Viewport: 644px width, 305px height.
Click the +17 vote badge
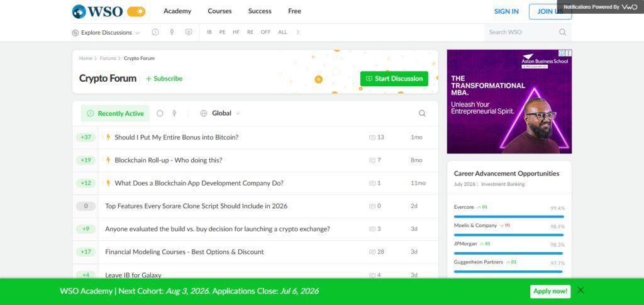pos(86,252)
